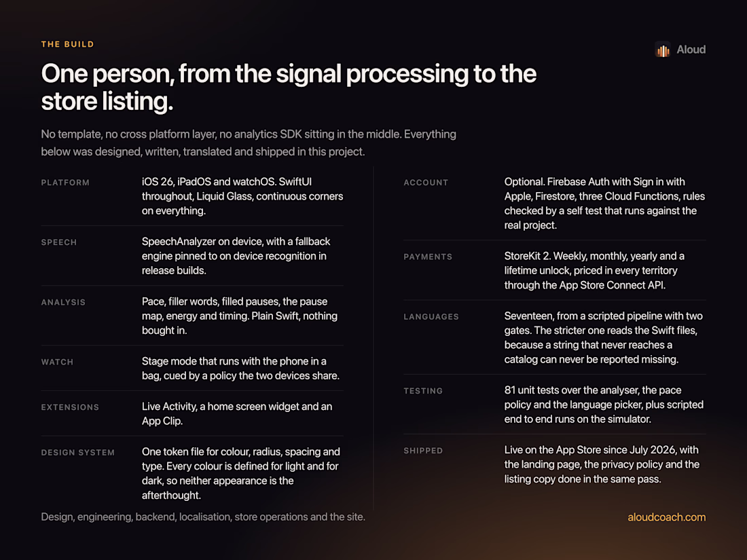747x560 pixels.
Task: Click the DESIGN SYSTEM row label
Action: [77, 452]
